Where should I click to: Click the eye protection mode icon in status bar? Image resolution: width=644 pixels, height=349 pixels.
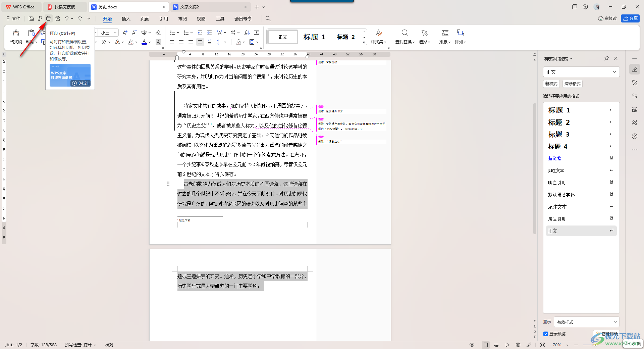coord(472,345)
